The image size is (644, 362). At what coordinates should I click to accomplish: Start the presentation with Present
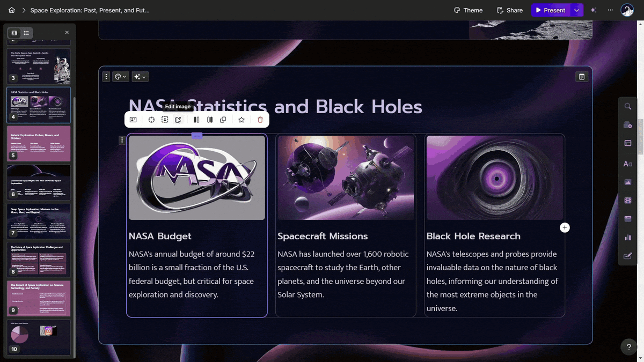point(551,10)
